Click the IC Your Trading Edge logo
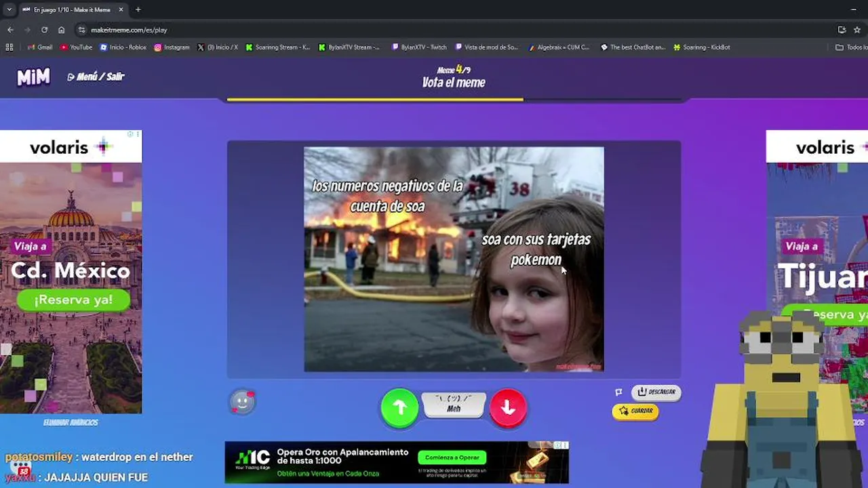 [x=252, y=459]
